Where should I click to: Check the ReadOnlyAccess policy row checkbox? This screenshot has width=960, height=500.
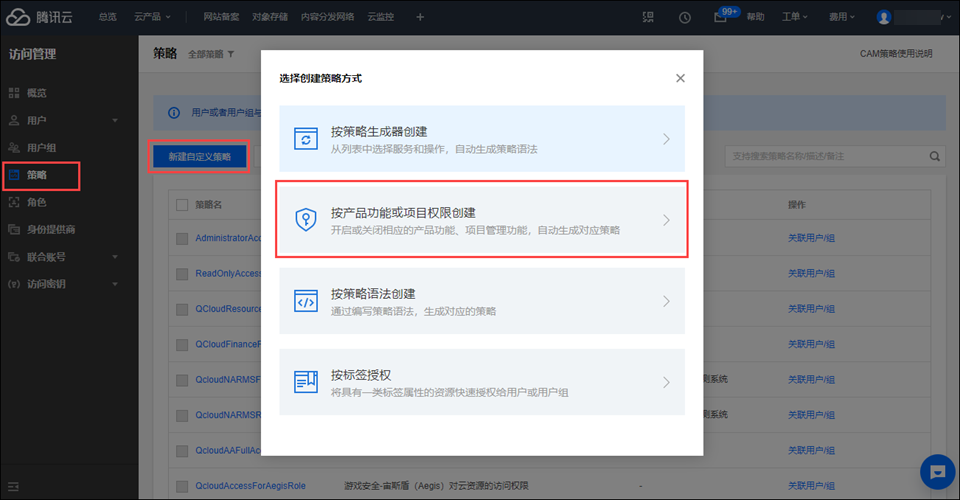tap(182, 273)
